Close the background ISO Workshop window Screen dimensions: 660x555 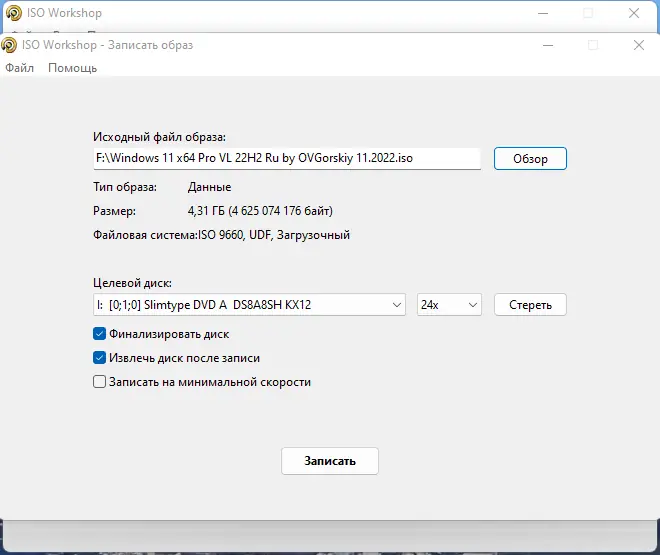(633, 13)
